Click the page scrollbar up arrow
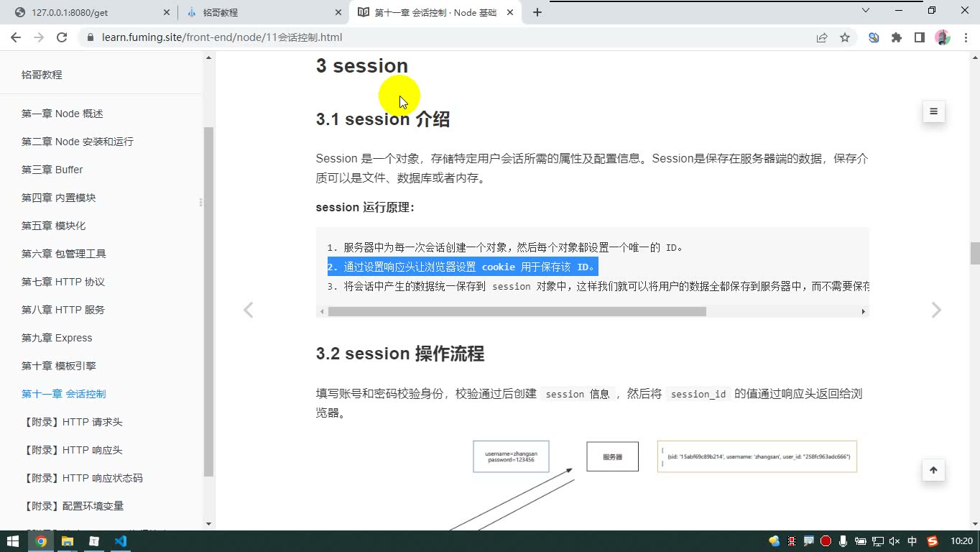The height and width of the screenshot is (552, 980). pos(975,57)
